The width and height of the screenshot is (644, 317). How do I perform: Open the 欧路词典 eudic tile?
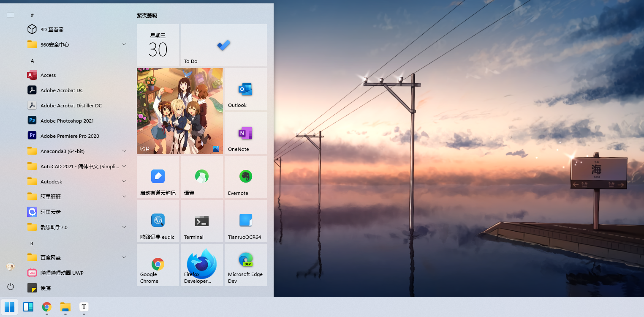tap(158, 221)
